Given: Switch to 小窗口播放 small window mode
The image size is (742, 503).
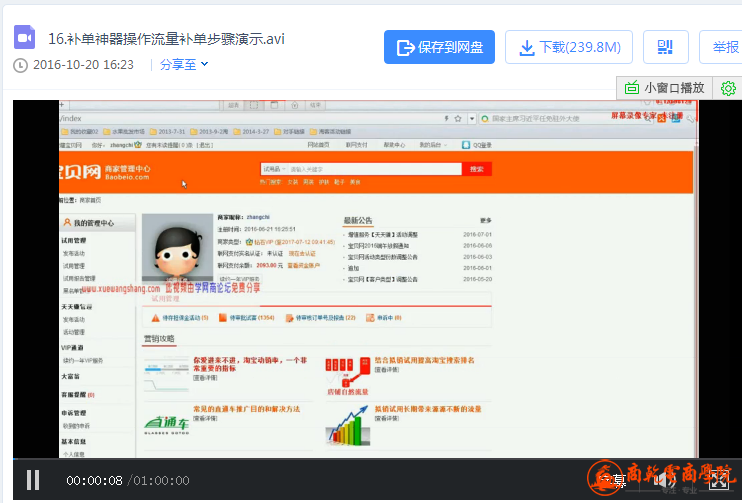Looking at the screenshot, I should pyautogui.click(x=664, y=88).
